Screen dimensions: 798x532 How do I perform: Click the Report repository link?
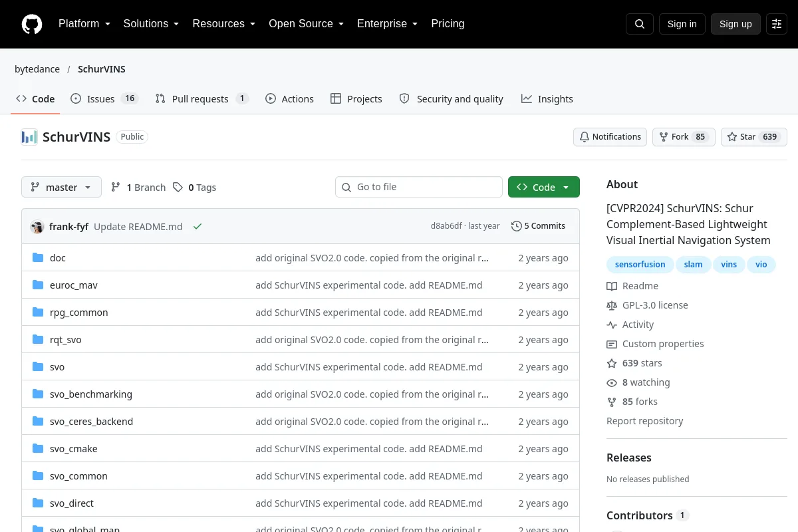click(x=644, y=421)
